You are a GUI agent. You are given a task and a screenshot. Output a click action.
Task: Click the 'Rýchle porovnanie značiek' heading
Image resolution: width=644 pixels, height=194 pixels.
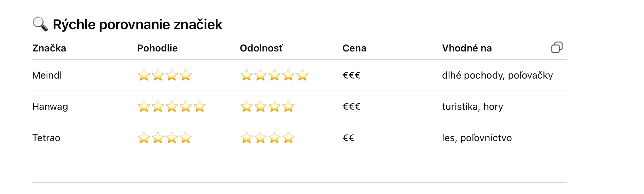coord(137,25)
